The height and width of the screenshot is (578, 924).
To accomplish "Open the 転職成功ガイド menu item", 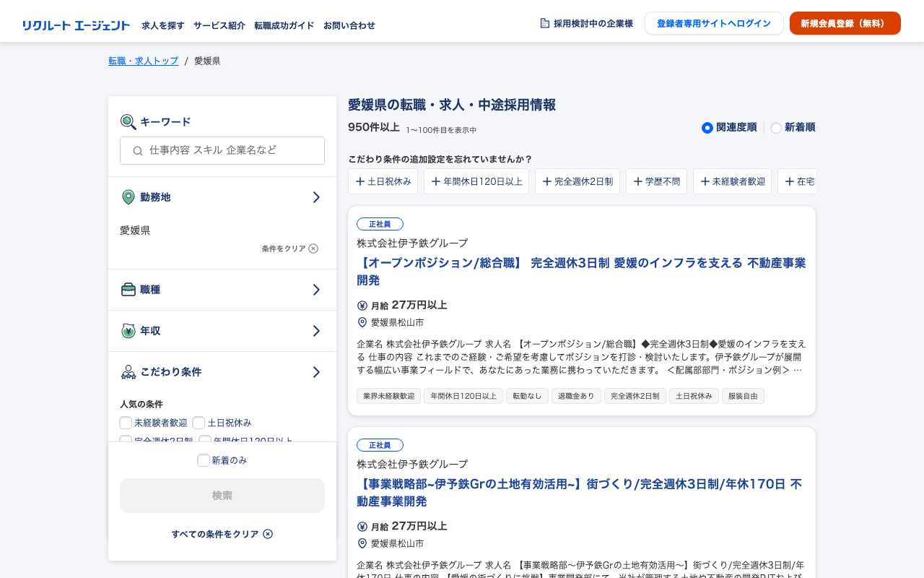I will [284, 25].
